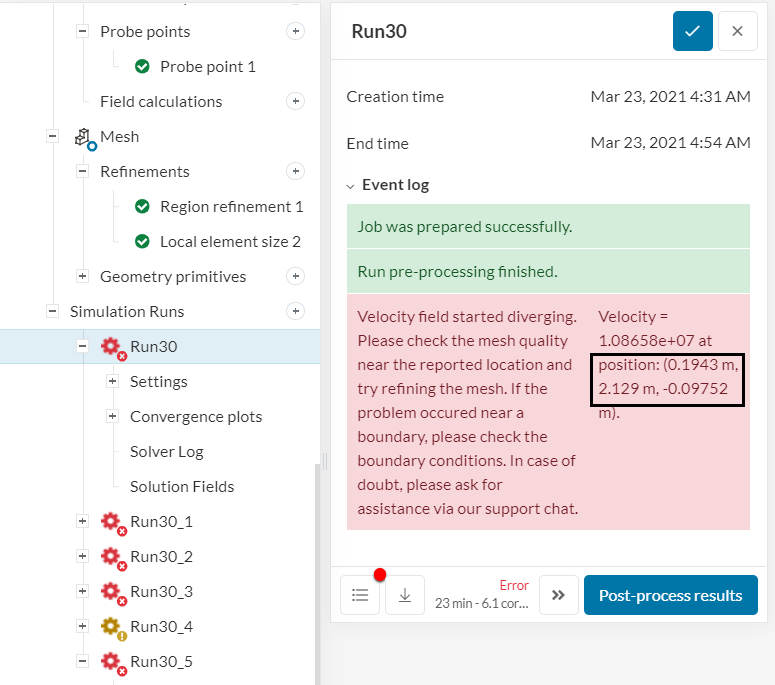Expand the Run30 Settings node
Image resolution: width=775 pixels, height=685 pixels.
(113, 382)
